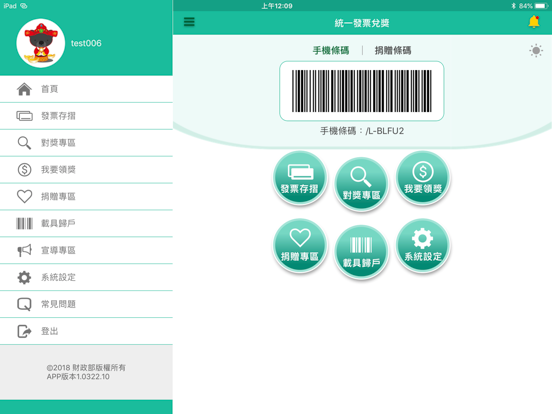
Task: Tap the 統一發票兌獎 title
Action: click(362, 23)
